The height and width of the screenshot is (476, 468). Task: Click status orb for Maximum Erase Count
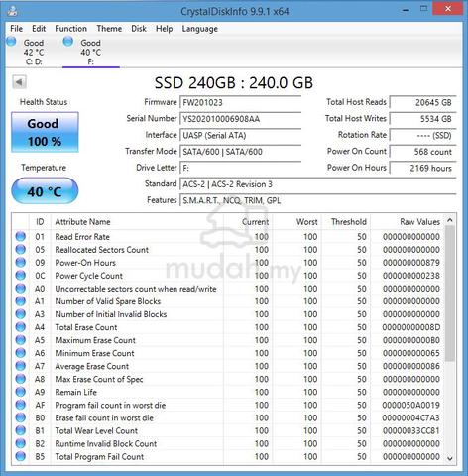(x=21, y=340)
